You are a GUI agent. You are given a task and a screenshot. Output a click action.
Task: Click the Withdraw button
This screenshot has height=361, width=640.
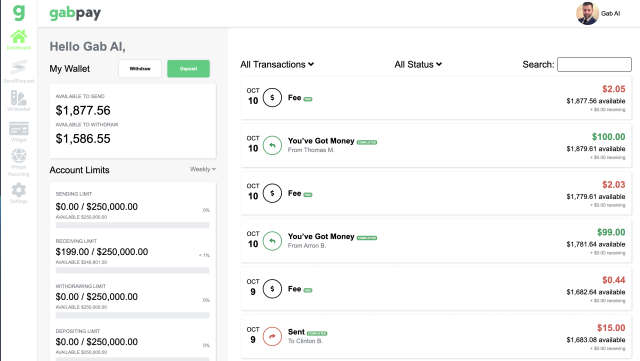140,69
